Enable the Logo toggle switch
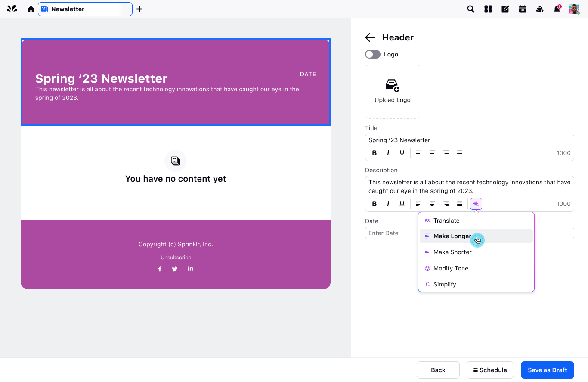 click(372, 54)
